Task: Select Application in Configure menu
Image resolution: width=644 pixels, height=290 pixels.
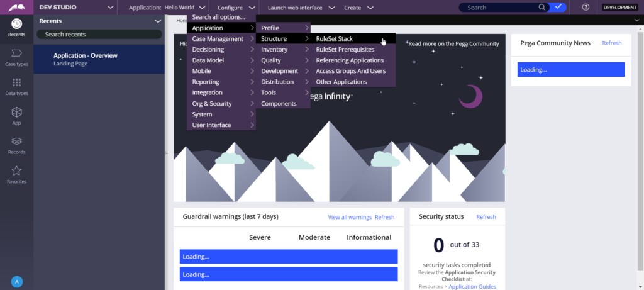Action: pos(221,28)
